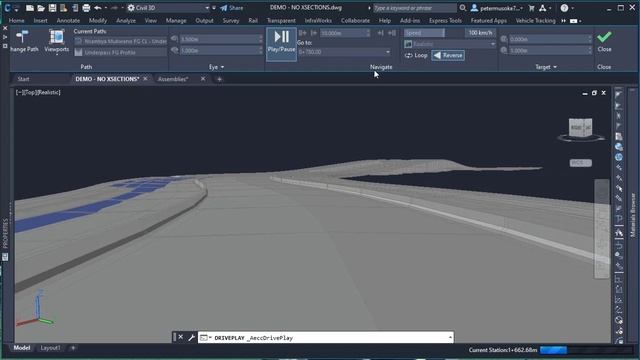Open the Go to station dropdown

click(x=344, y=52)
